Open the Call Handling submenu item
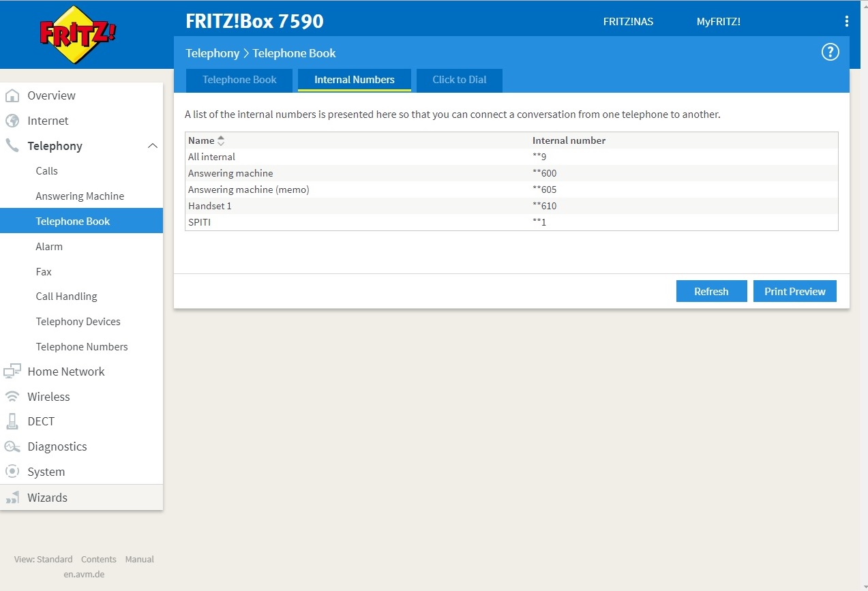The width and height of the screenshot is (868, 591). (66, 297)
